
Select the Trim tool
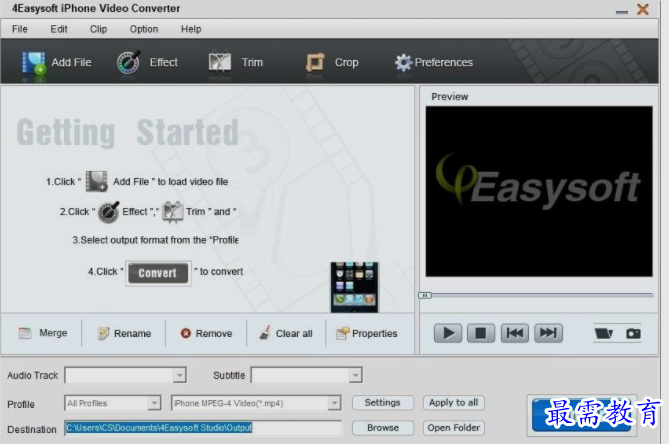pos(220,62)
